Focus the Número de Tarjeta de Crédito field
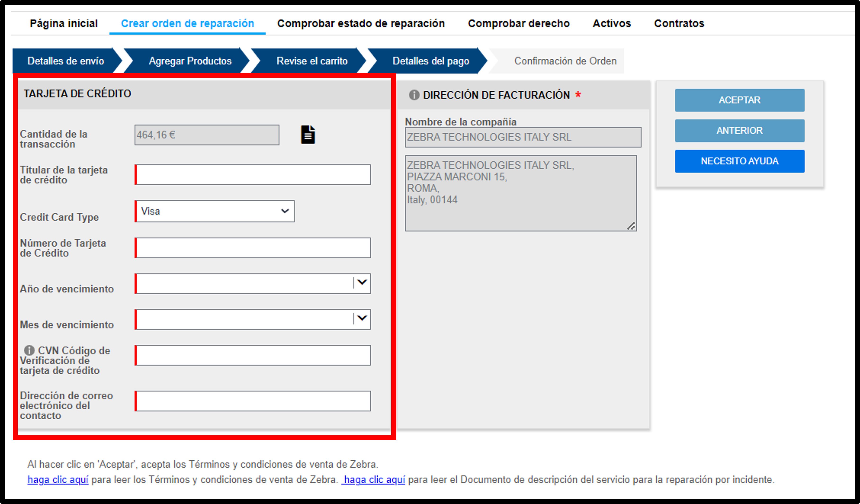Screen dimensions: 860x504 (x=252, y=248)
